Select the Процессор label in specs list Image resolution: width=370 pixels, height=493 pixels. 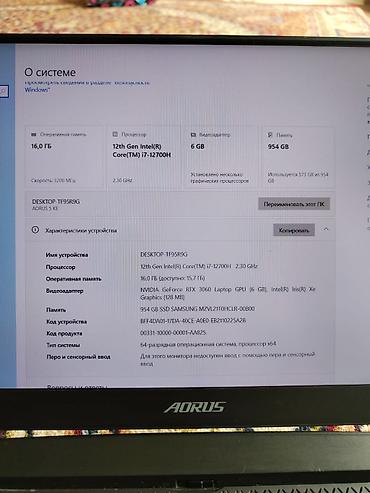(60, 267)
